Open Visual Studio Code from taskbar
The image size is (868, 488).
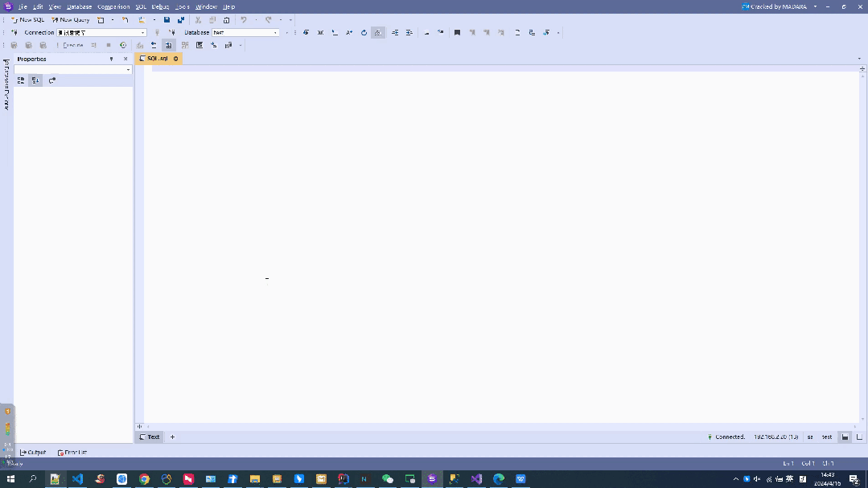click(77, 479)
